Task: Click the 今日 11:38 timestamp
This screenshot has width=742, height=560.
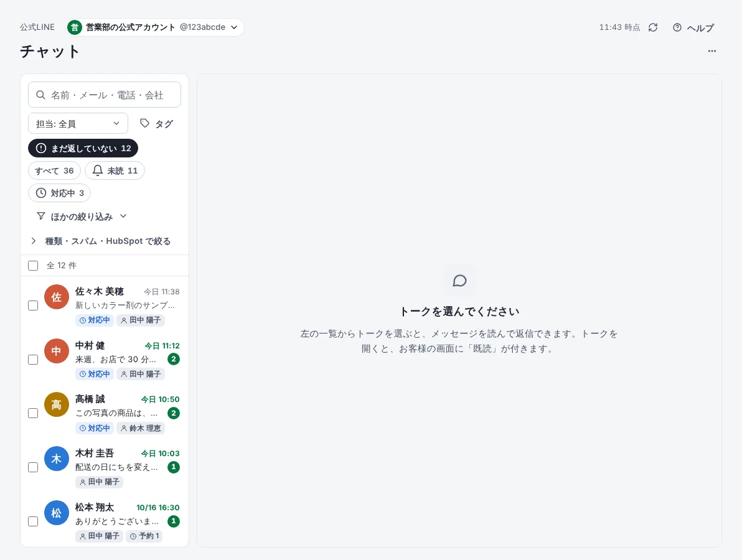Action: 162,292
